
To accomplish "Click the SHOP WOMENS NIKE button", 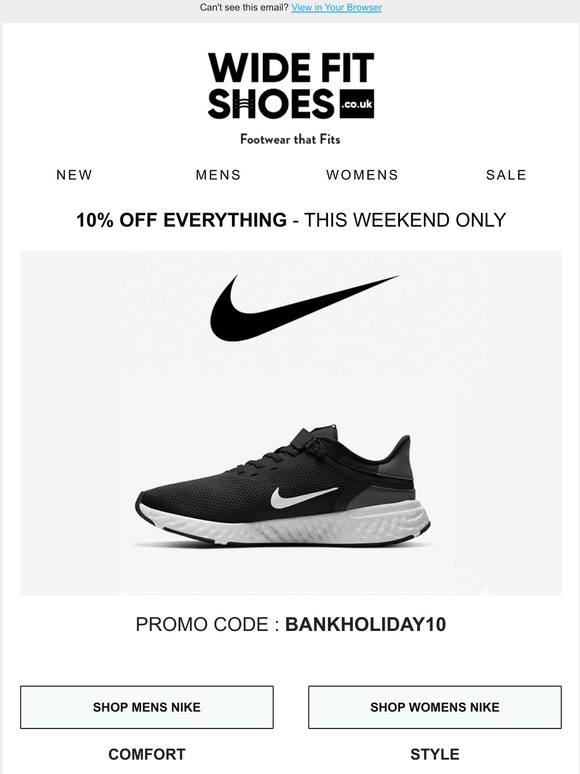I will (434, 707).
